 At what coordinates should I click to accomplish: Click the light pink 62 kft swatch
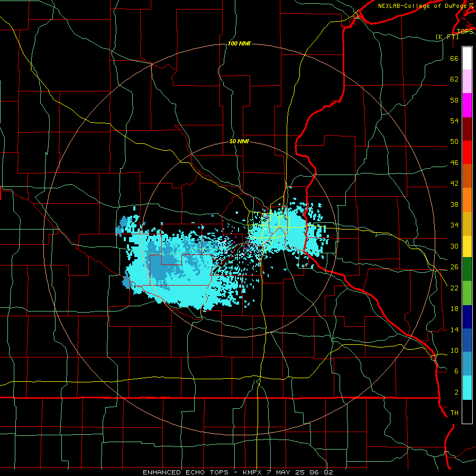tap(467, 81)
